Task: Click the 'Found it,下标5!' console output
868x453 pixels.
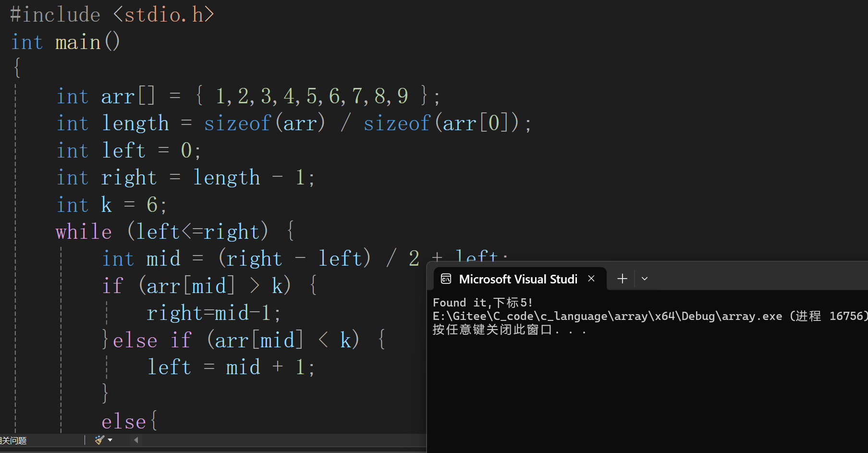Action: pyautogui.click(x=483, y=303)
